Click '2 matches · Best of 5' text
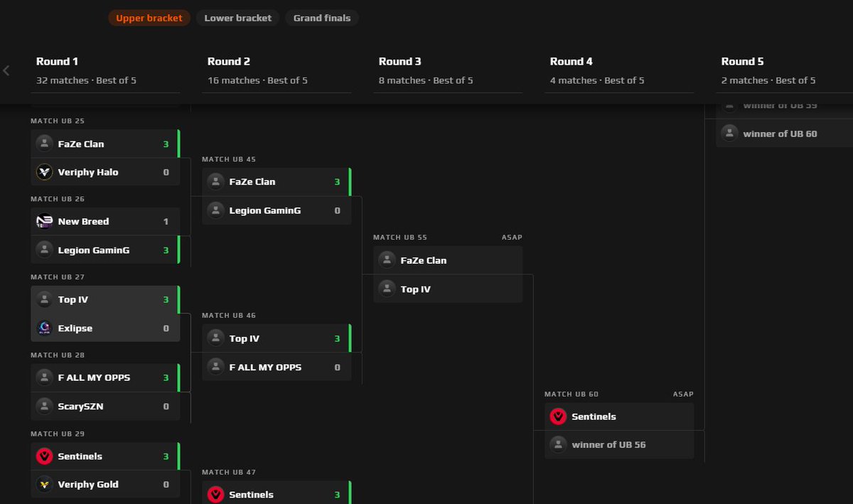Viewport: 853px width, 504px height. [x=768, y=80]
